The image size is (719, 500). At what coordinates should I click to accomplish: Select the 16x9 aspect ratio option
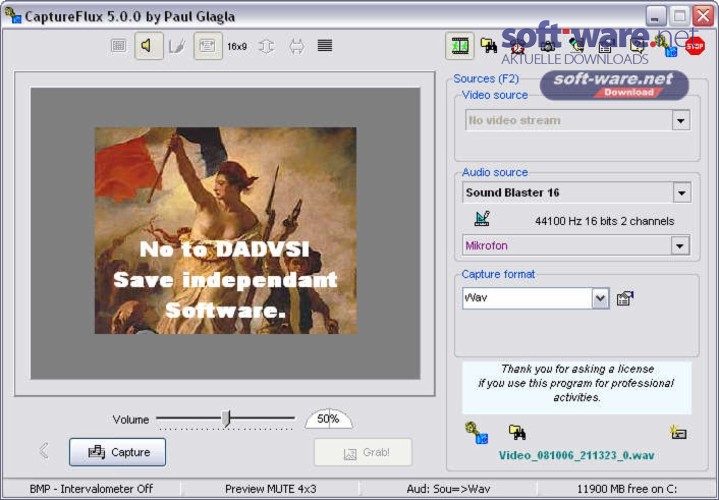tap(237, 46)
